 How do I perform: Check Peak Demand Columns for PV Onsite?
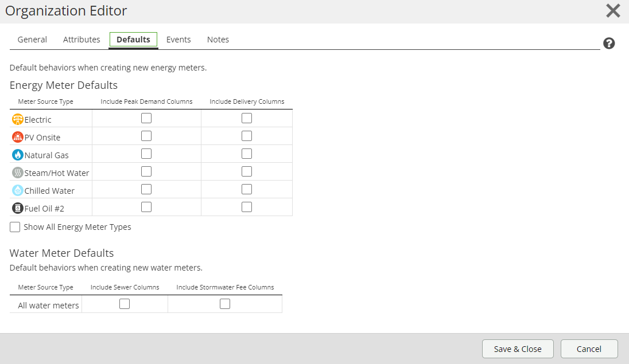(x=146, y=136)
